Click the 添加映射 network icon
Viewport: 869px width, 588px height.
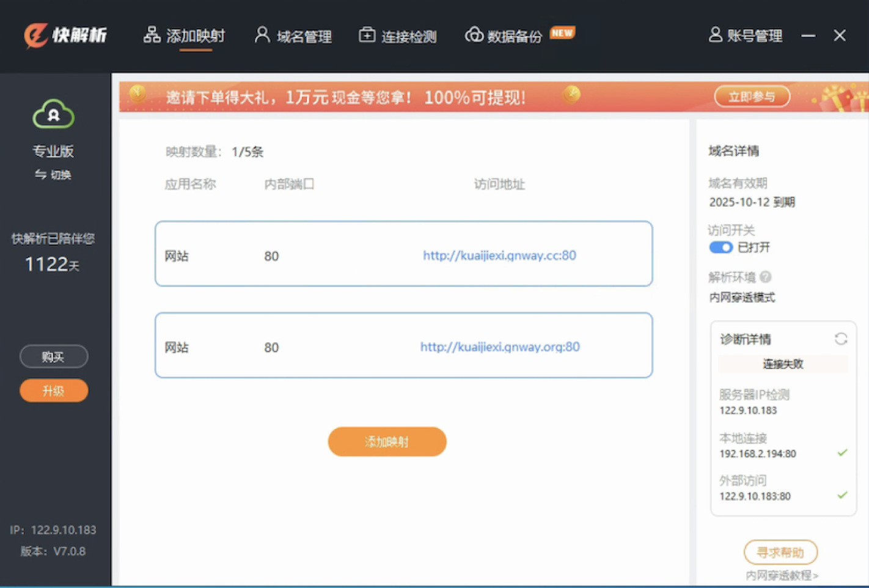152,35
